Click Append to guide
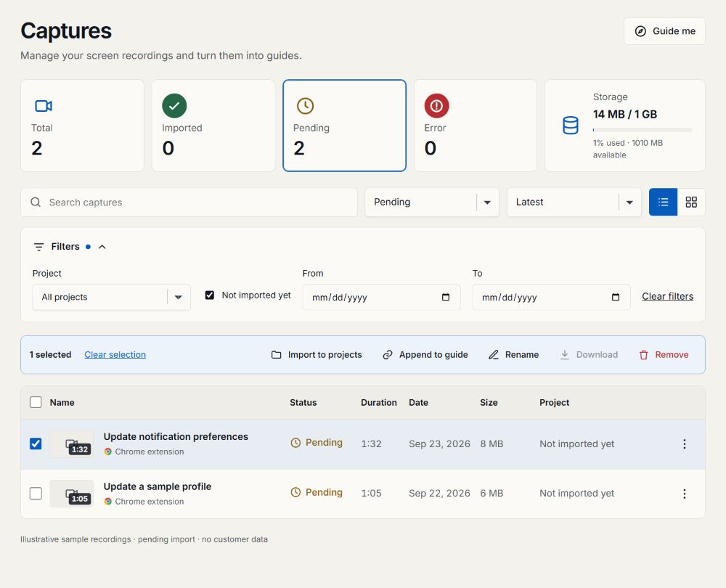 pyautogui.click(x=425, y=355)
